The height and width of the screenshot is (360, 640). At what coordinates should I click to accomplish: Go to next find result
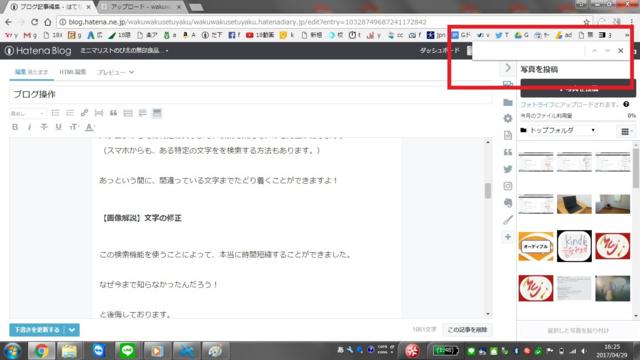pos(607,51)
